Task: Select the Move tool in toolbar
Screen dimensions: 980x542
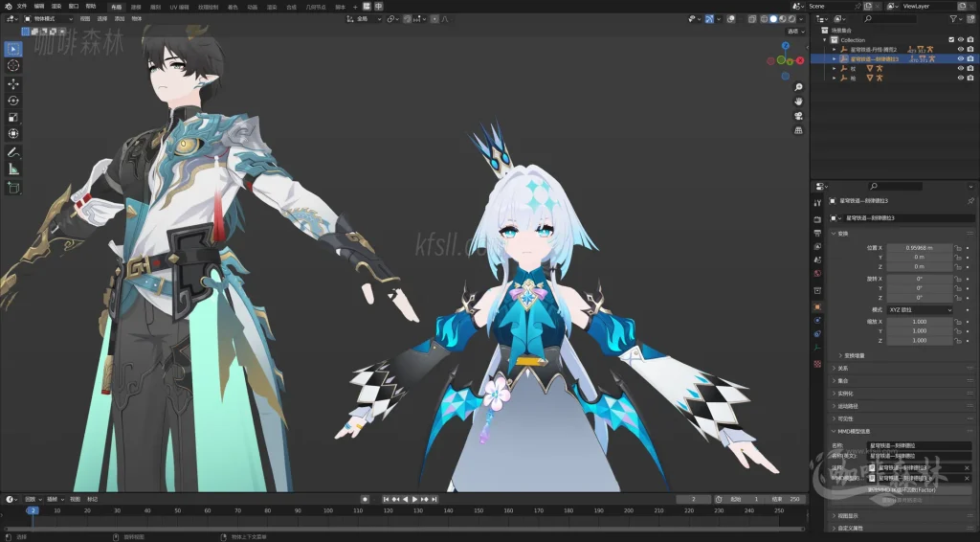Action: [x=13, y=83]
